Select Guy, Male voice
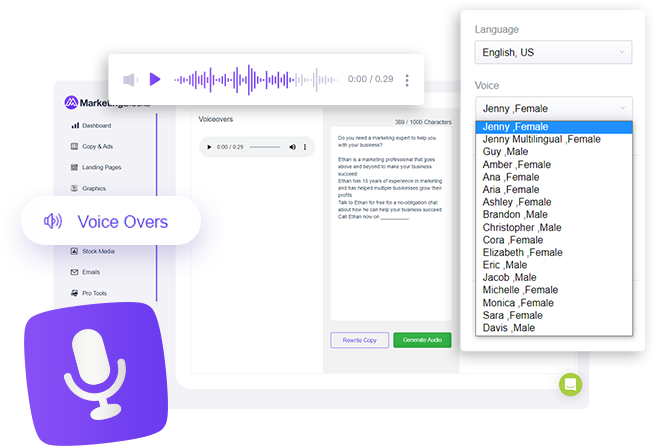This screenshot has width=655, height=446. [x=554, y=152]
